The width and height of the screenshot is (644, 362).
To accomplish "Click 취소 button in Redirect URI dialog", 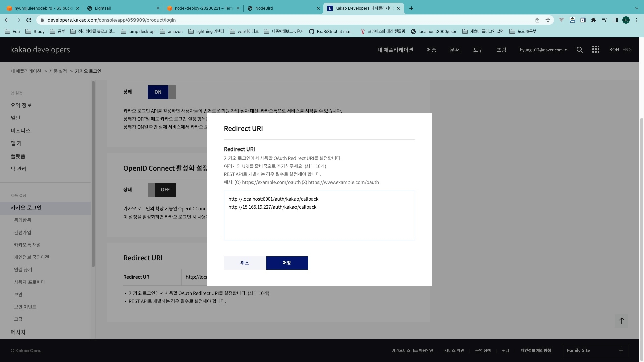I will coord(245,263).
